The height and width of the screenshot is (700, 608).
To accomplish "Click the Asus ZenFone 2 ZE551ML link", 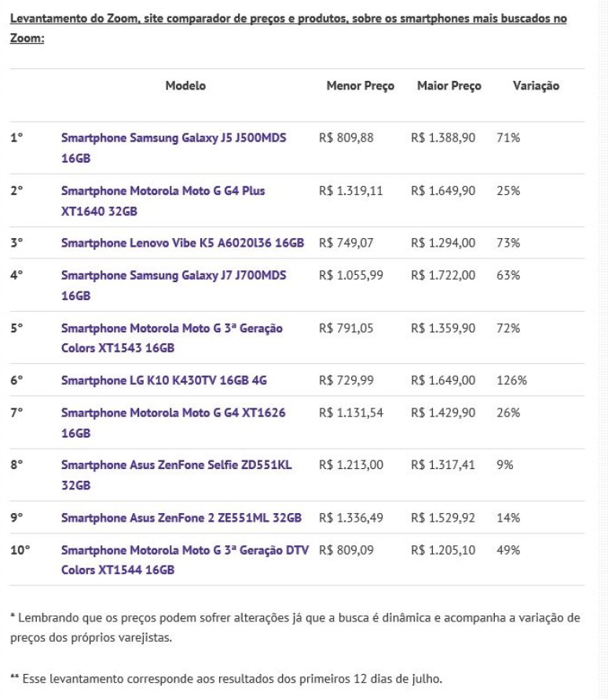I will tap(181, 518).
